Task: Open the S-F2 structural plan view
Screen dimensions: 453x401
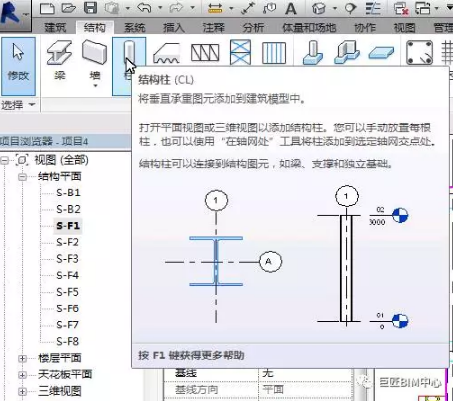Action: [68, 242]
